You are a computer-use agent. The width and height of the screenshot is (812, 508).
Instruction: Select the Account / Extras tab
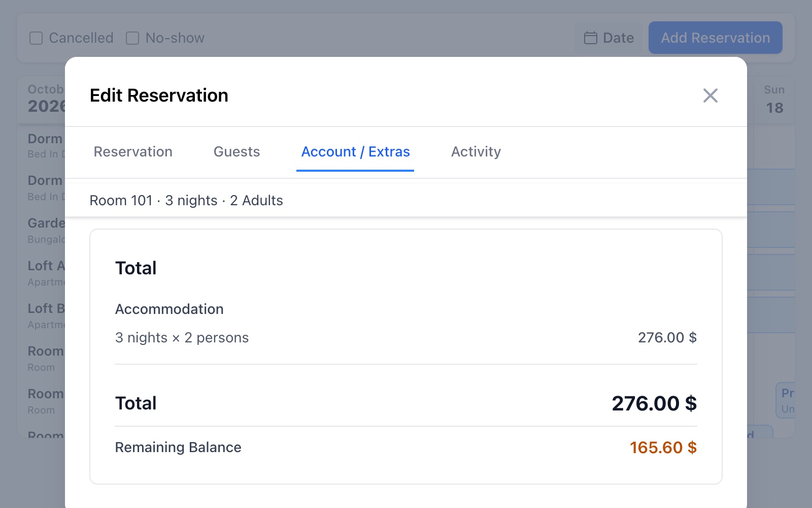355,152
